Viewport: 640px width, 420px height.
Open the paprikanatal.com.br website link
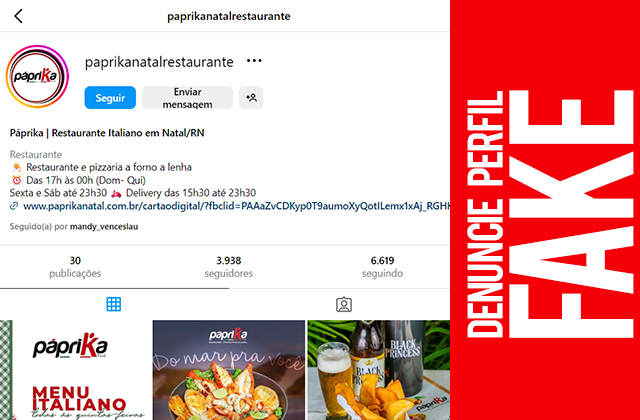click(x=236, y=206)
